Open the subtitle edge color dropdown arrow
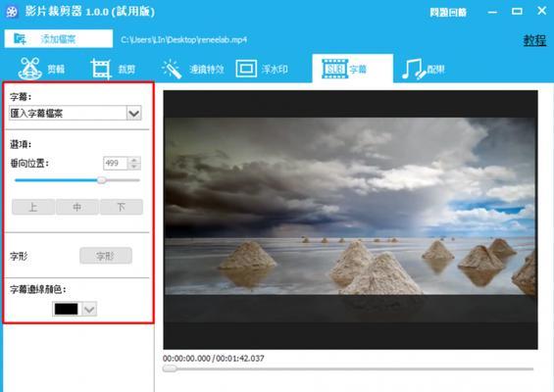Image resolution: width=554 pixels, height=392 pixels. pyautogui.click(x=89, y=310)
